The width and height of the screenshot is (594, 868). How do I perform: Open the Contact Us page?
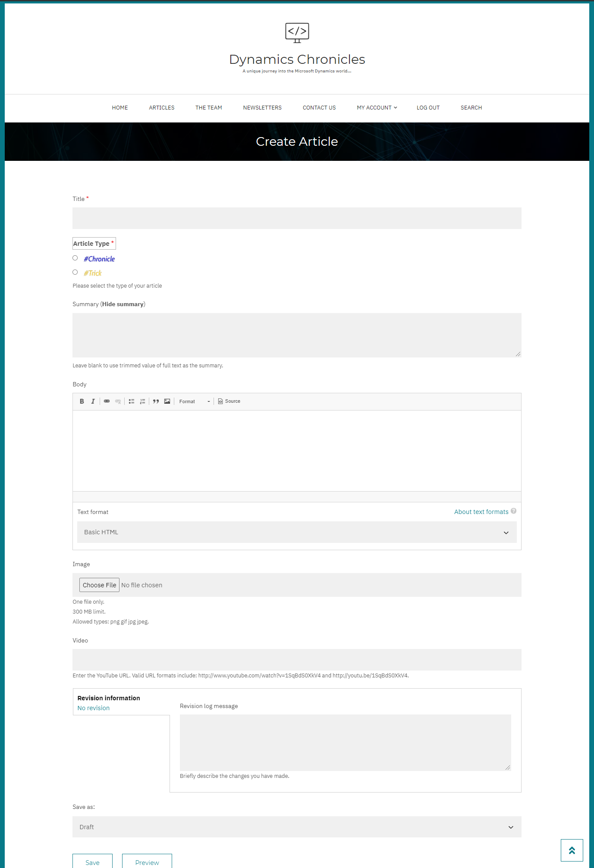click(319, 108)
